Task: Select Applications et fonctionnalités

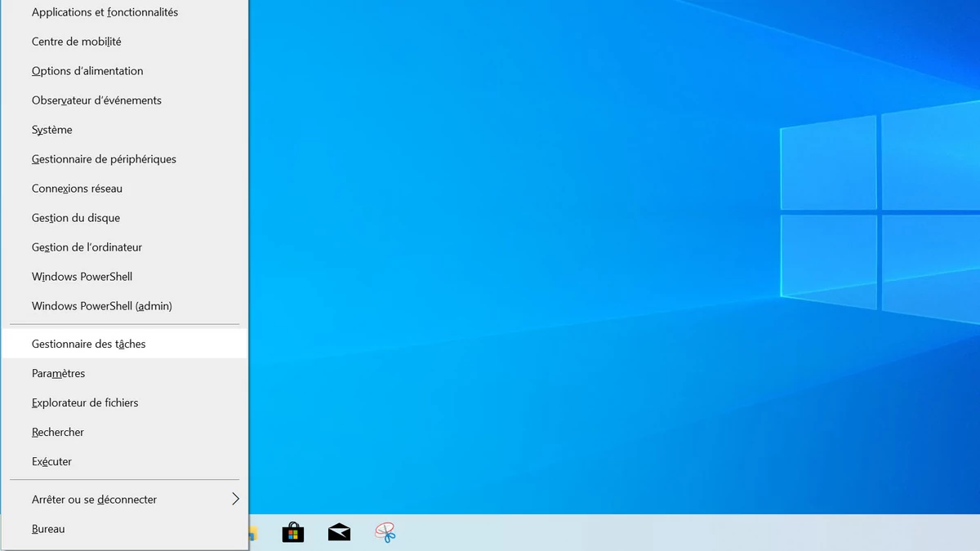Action: coord(105,12)
